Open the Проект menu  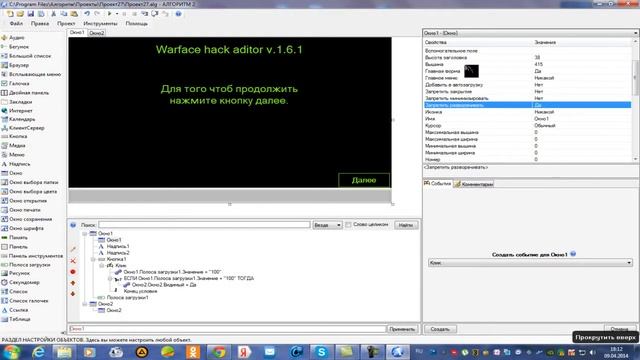66,24
